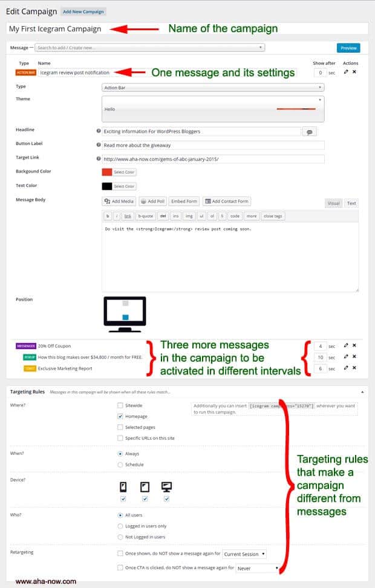Viewport: 375px width, 588px height.
Task: Remove the 20% Off Coupon message
Action: 354,345
